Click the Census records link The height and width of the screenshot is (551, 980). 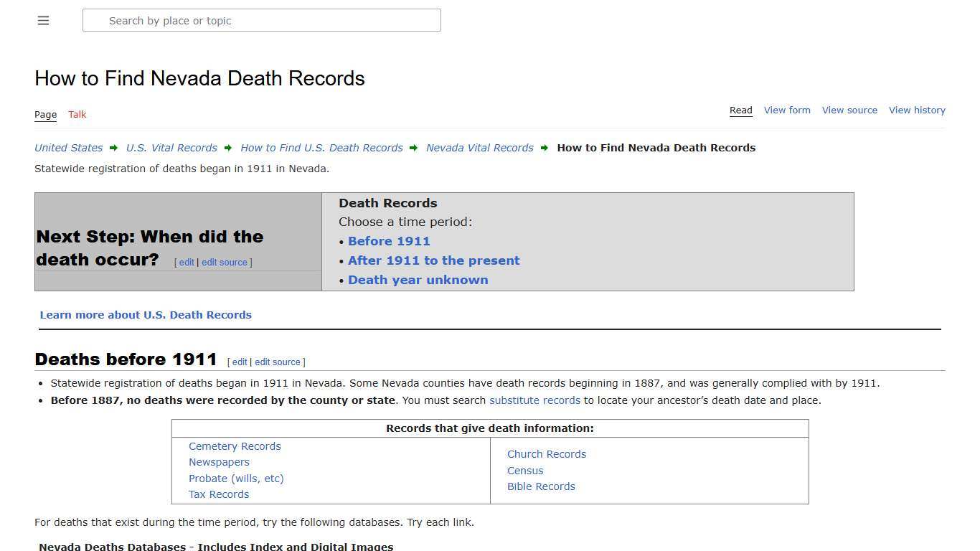pos(525,470)
